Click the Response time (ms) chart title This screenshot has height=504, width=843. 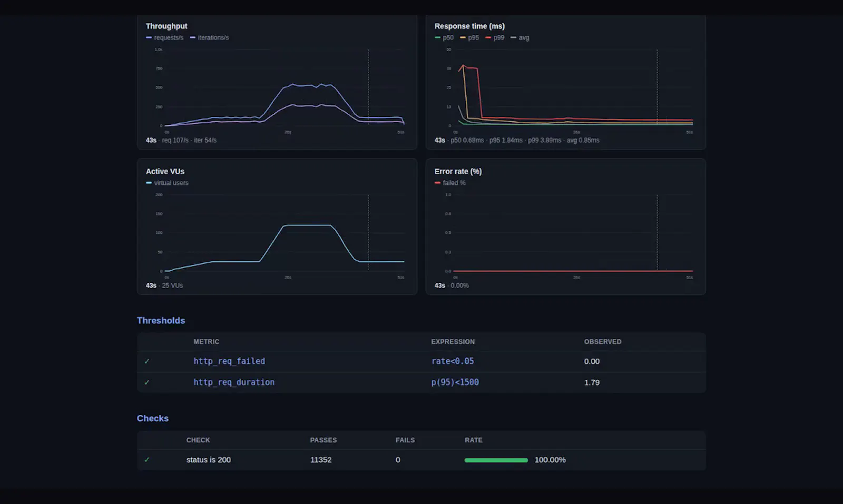coord(469,26)
